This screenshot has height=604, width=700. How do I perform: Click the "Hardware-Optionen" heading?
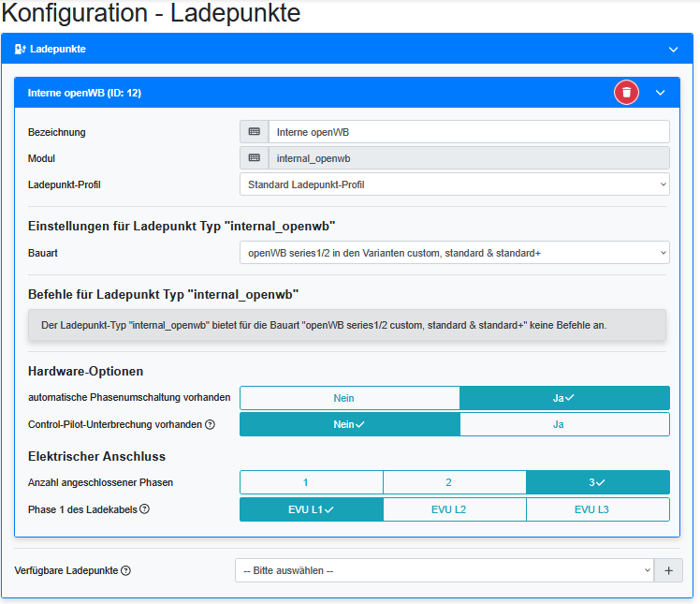tap(86, 371)
